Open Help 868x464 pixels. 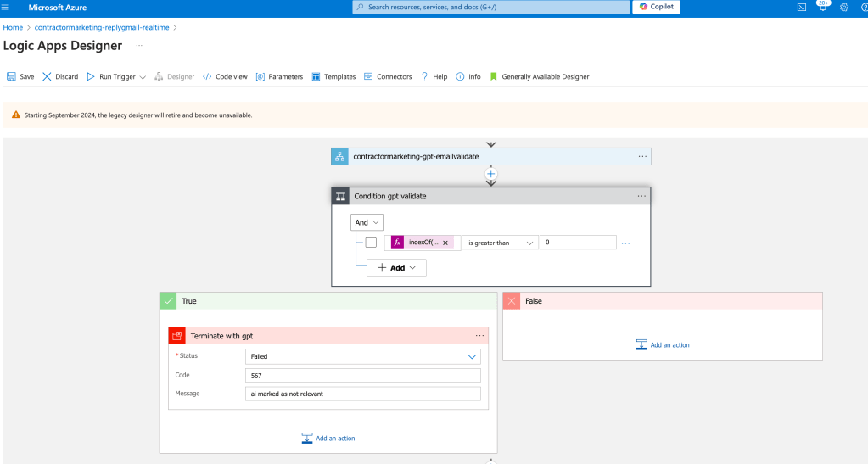[x=434, y=76]
